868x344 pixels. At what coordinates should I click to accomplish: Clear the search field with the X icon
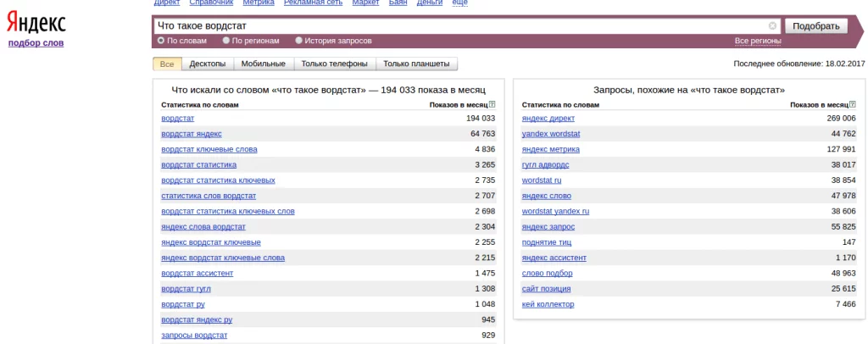[772, 26]
